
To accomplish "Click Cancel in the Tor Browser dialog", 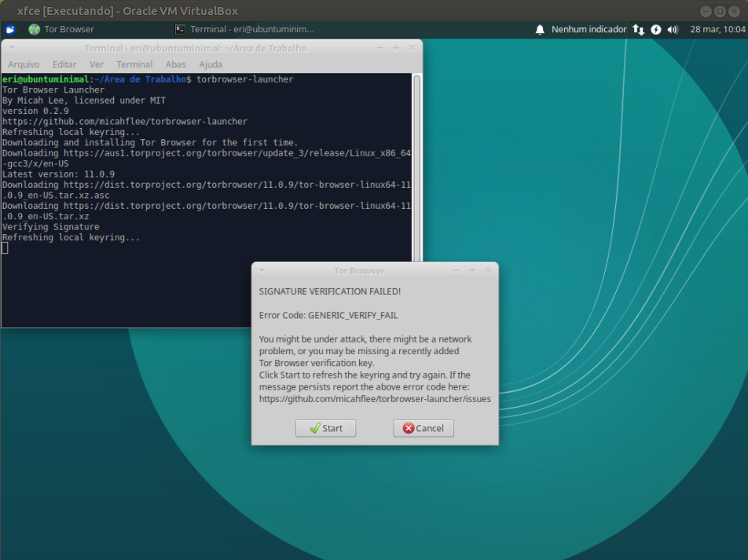I will 423,428.
